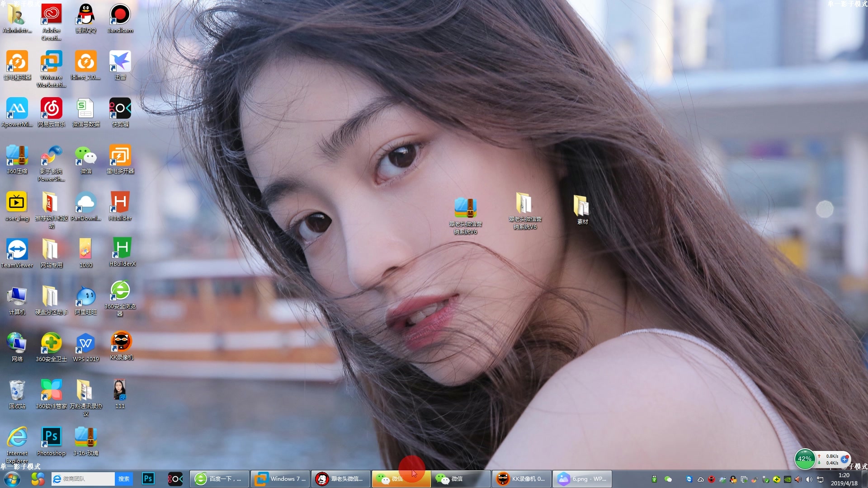The width and height of the screenshot is (868, 488).
Task: Select the 犟老头微信营销系统V6 archive file
Action: click(465, 216)
